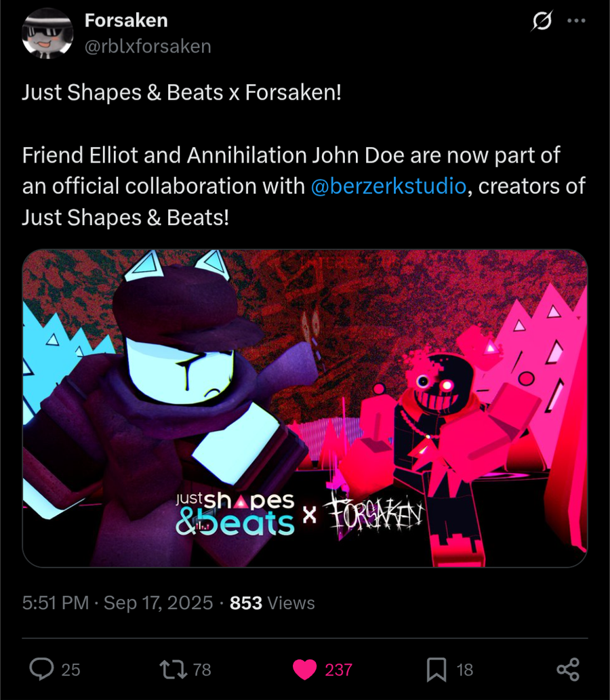Click the Forsaken display name
The image size is (610, 700).
(x=126, y=20)
